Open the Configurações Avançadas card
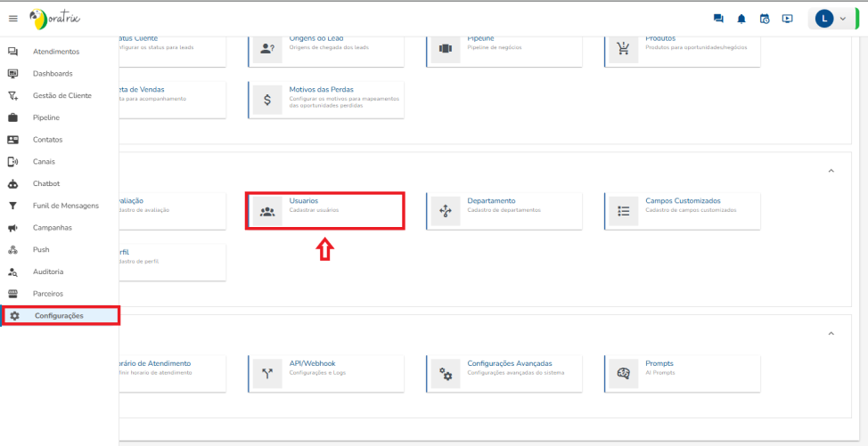The image size is (868, 446). [x=509, y=363]
